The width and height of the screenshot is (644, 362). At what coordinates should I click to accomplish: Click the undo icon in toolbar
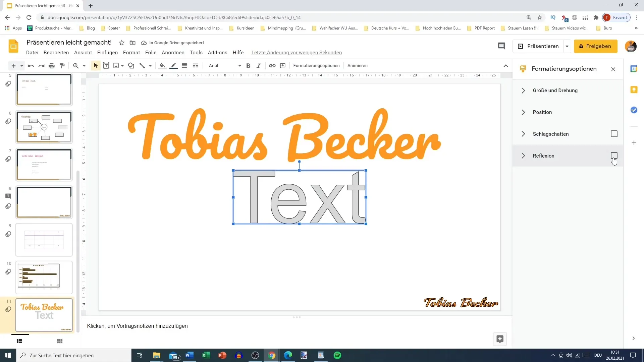[x=31, y=66]
